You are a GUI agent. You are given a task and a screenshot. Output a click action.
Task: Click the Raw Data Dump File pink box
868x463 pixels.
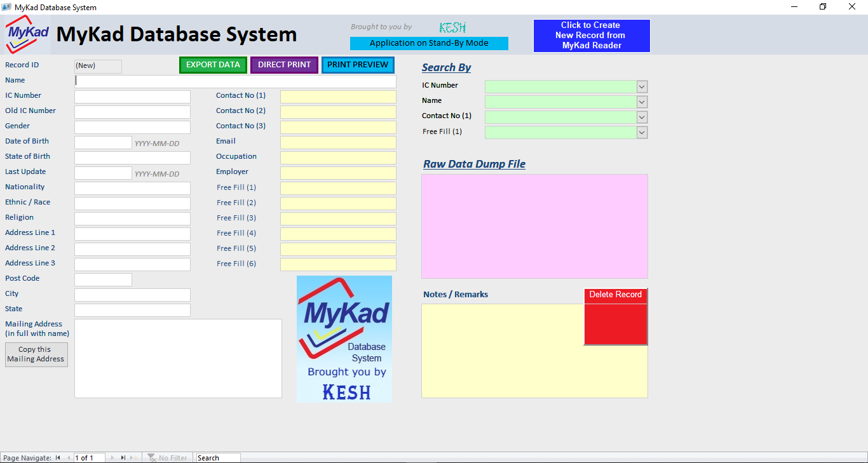[534, 226]
